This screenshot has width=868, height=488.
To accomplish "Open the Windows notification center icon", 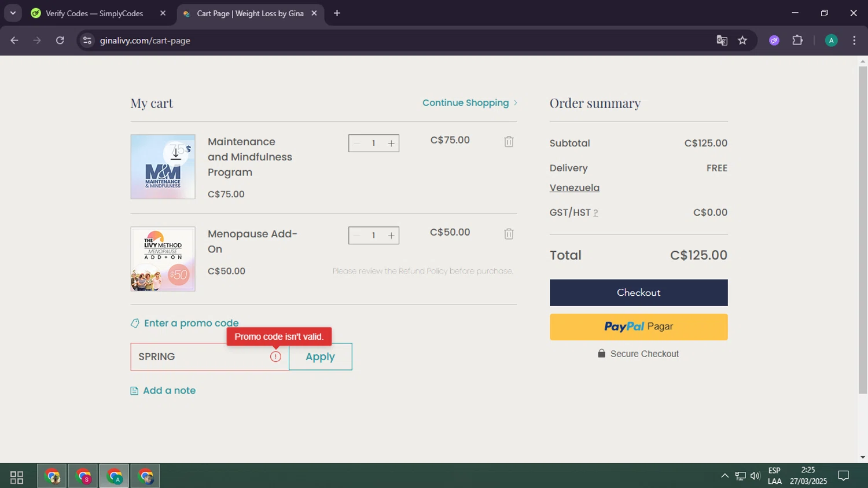I will click(844, 476).
